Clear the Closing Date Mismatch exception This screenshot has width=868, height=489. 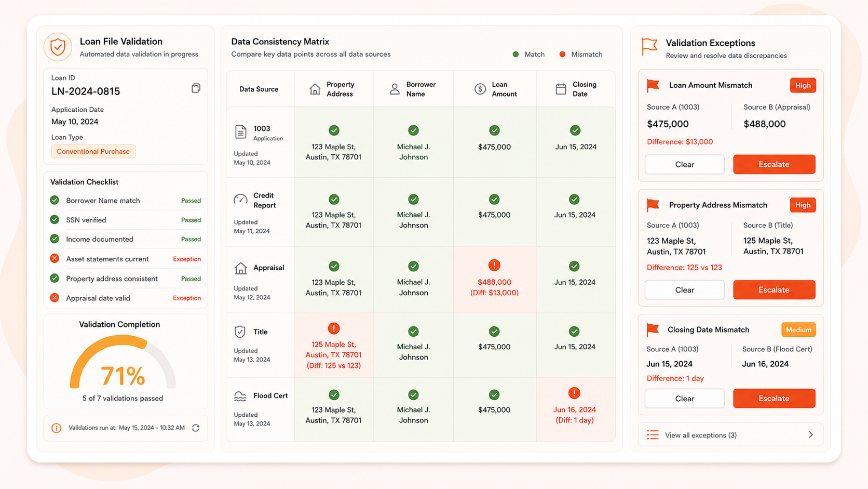click(x=684, y=399)
